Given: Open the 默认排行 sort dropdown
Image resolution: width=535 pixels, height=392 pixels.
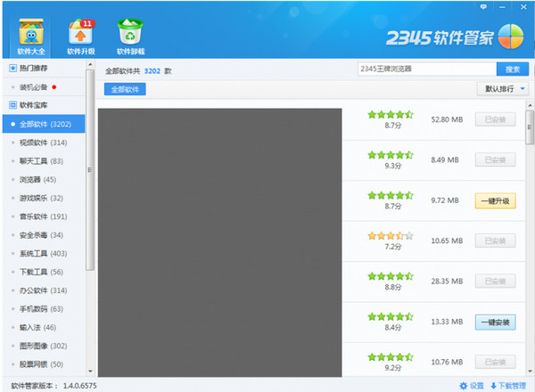Looking at the screenshot, I should coord(505,89).
